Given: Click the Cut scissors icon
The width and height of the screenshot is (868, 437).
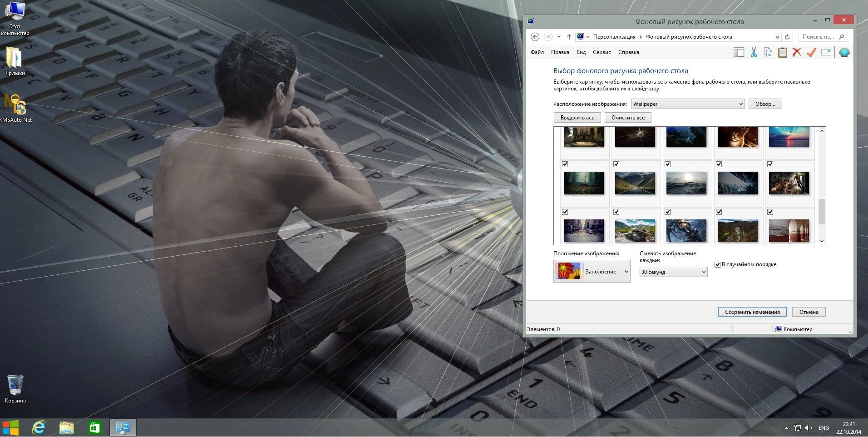Looking at the screenshot, I should coord(754,52).
